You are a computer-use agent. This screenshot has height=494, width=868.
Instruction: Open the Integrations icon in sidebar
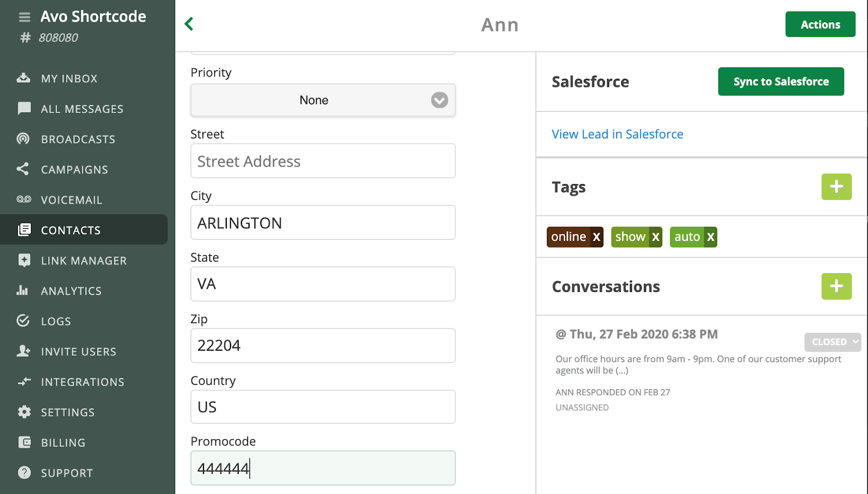coord(24,382)
